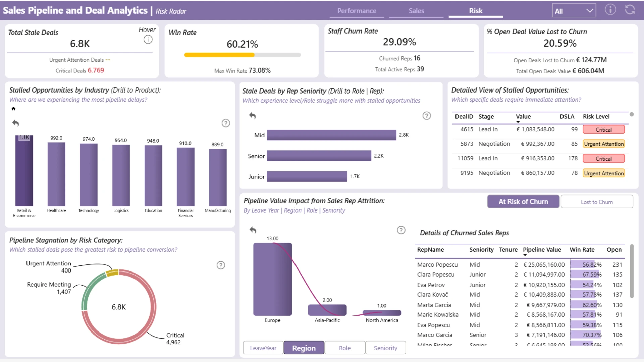Screen dimensions: 644x362
Task: Click the Retail & E-commerce bar
Action: point(24,171)
